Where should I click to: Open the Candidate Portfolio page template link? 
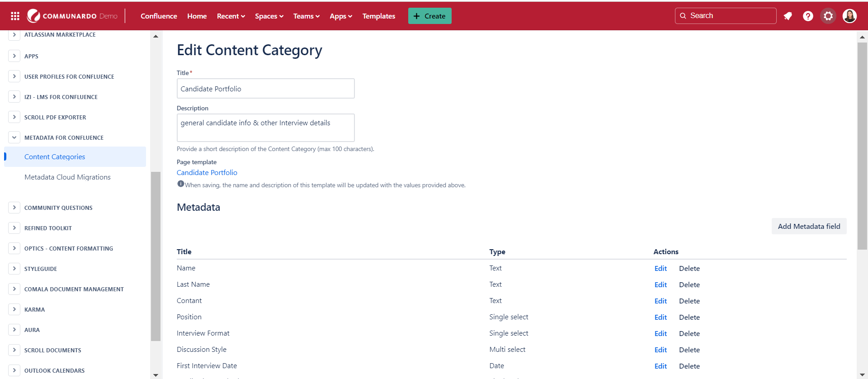pyautogui.click(x=207, y=173)
